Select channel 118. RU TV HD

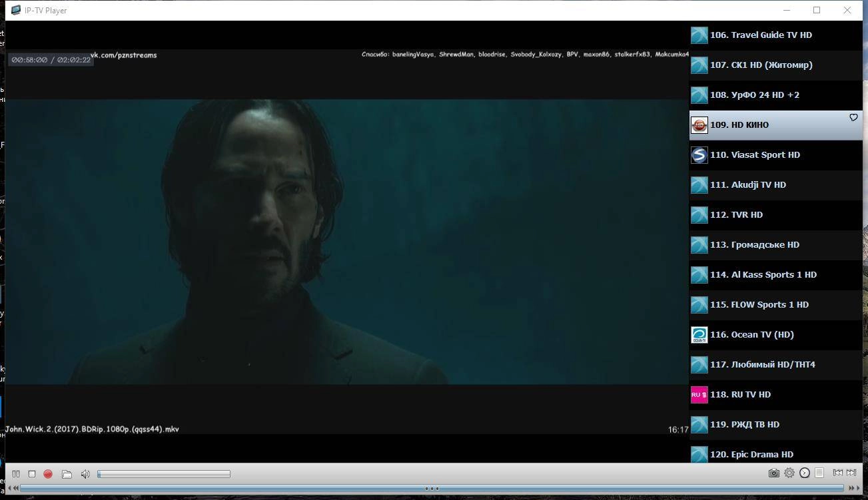[775, 395]
